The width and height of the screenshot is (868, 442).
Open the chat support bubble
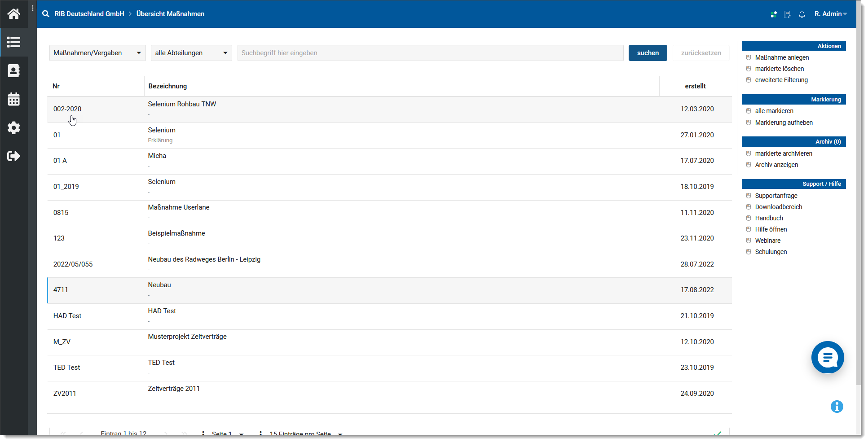coord(827,357)
